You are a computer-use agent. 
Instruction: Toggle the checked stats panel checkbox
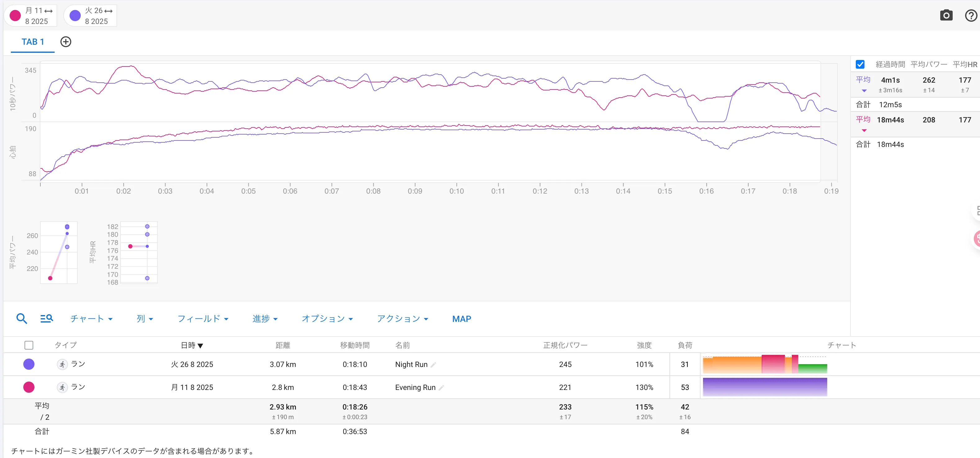click(860, 64)
